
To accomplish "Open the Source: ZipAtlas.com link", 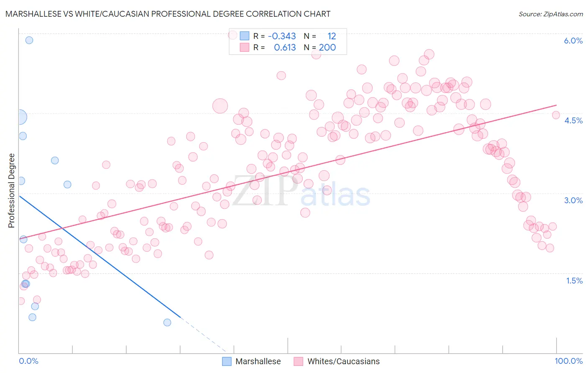I will [x=551, y=14].
